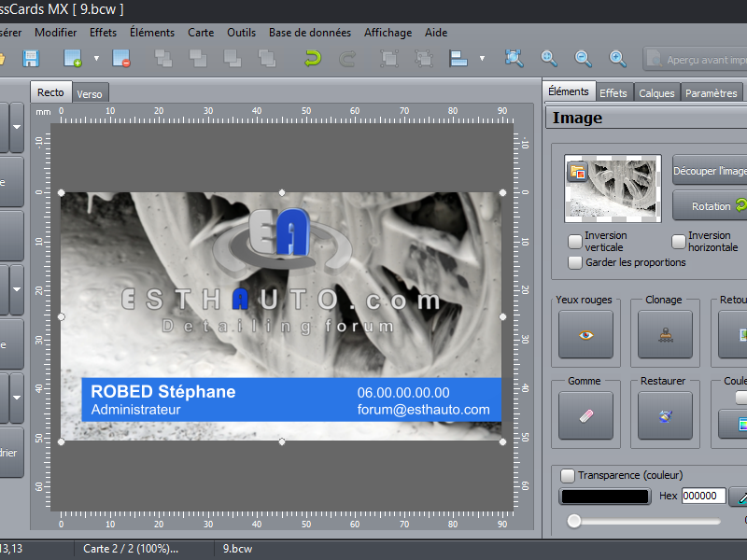Screen dimensions: 747x560
Task: Enable Transparence (couleur) checkbox
Action: tap(568, 475)
